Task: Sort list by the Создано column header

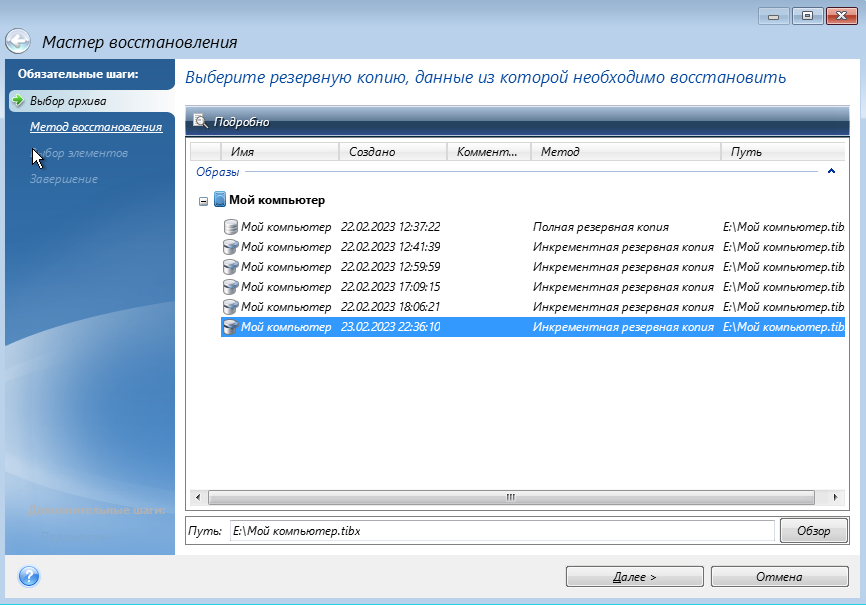Action: (392, 152)
